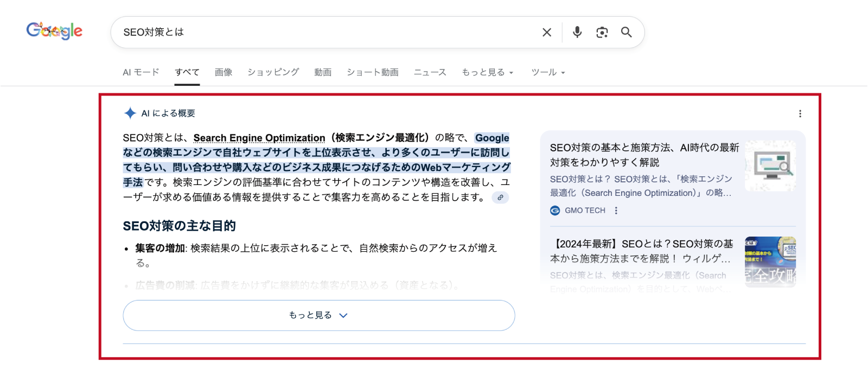Click the source link chip icon
This screenshot has height=382, width=868.
(500, 198)
